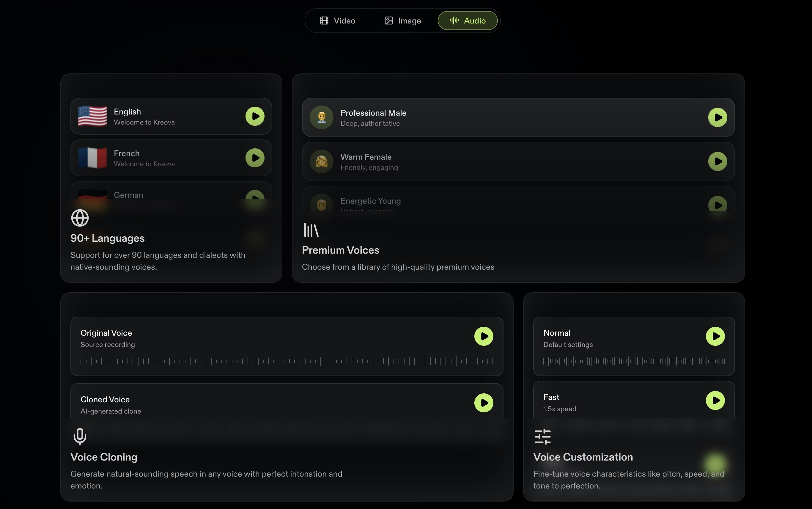The width and height of the screenshot is (812, 509).
Task: Click the Professional Male avatar emoji
Action: point(321,117)
